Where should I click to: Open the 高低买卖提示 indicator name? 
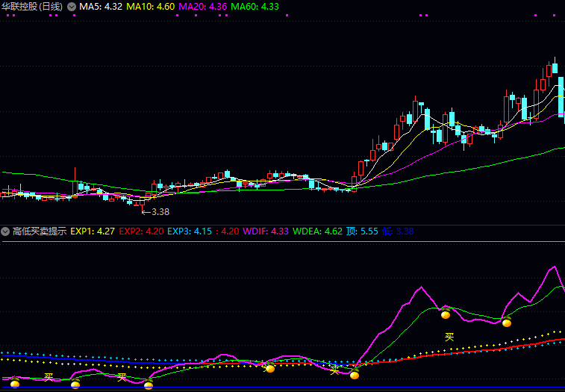coord(39,231)
